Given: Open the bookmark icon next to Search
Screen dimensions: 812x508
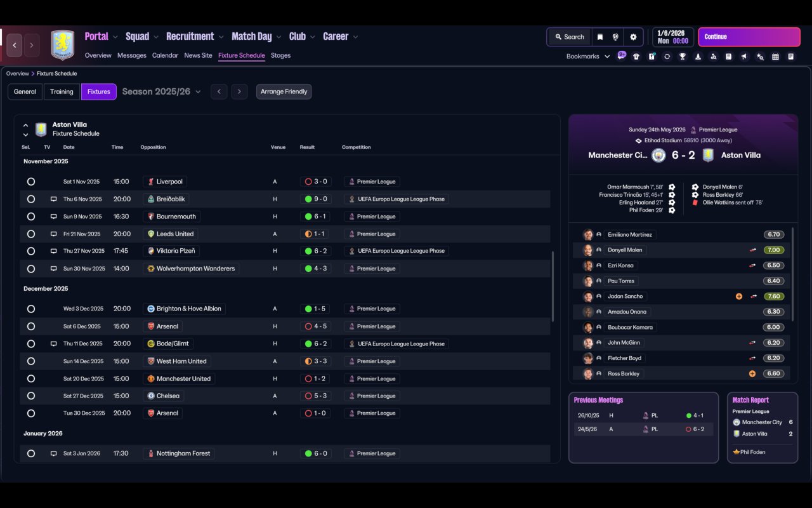Looking at the screenshot, I should [599, 37].
